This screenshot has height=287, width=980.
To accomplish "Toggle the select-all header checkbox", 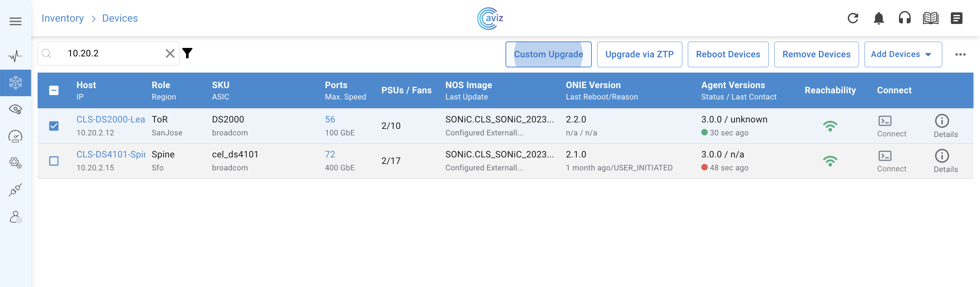I will tap(54, 90).
